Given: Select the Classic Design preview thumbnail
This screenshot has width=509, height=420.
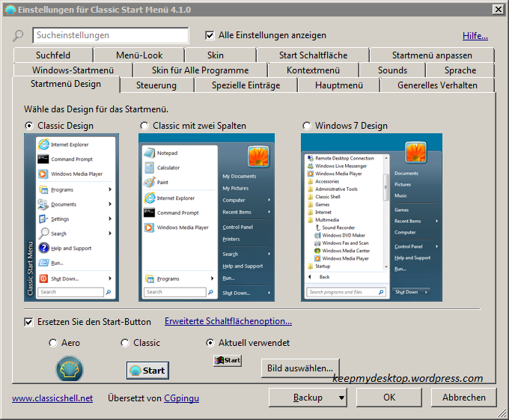Looking at the screenshot, I should [x=71, y=218].
